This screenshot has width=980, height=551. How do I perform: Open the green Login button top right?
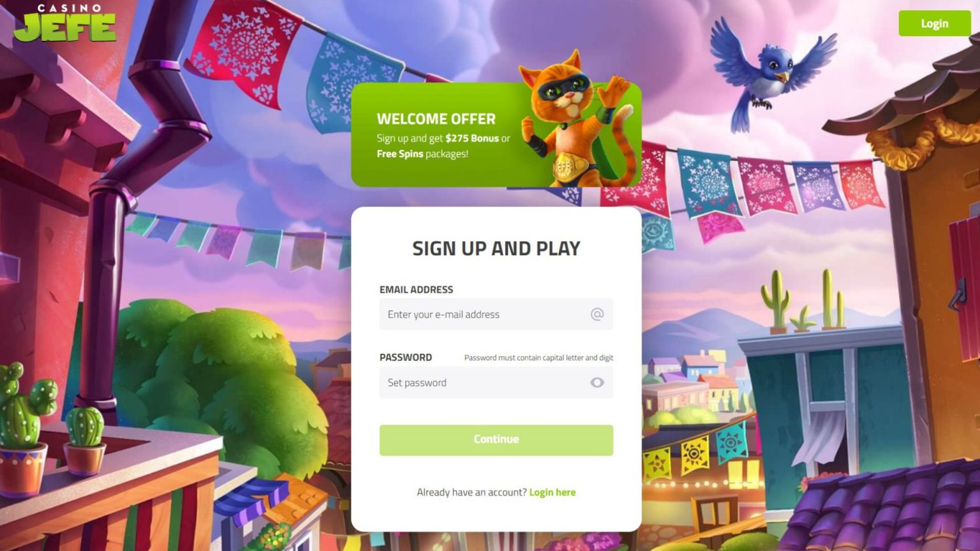[934, 24]
